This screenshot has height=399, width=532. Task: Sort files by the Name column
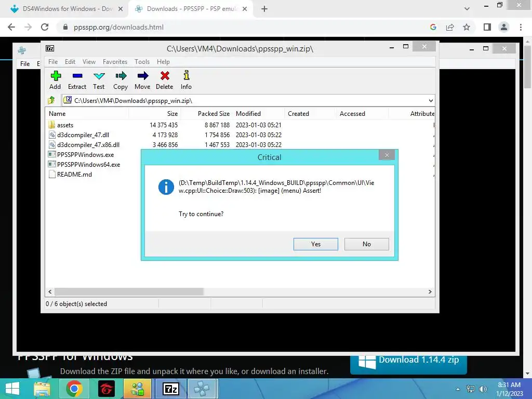pos(87,114)
